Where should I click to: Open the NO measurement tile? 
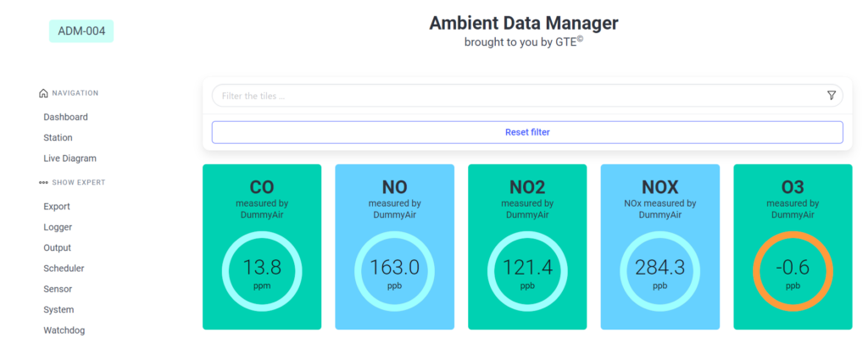[x=395, y=247]
